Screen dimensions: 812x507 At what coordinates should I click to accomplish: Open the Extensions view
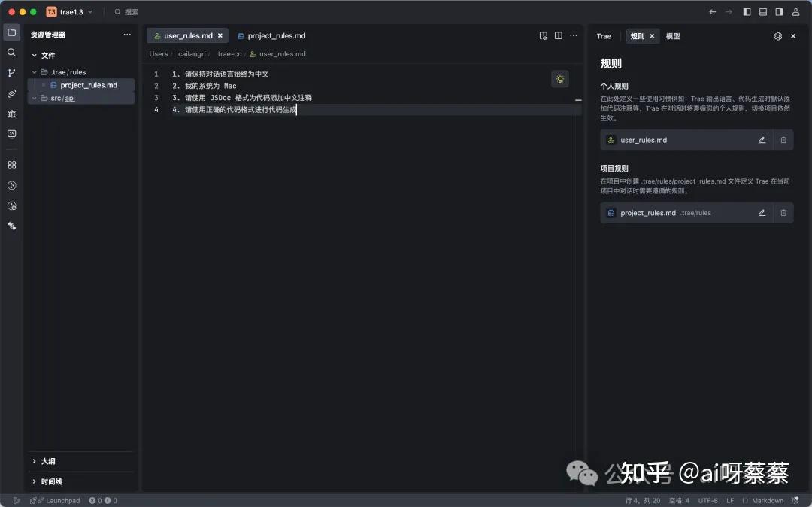(x=11, y=165)
